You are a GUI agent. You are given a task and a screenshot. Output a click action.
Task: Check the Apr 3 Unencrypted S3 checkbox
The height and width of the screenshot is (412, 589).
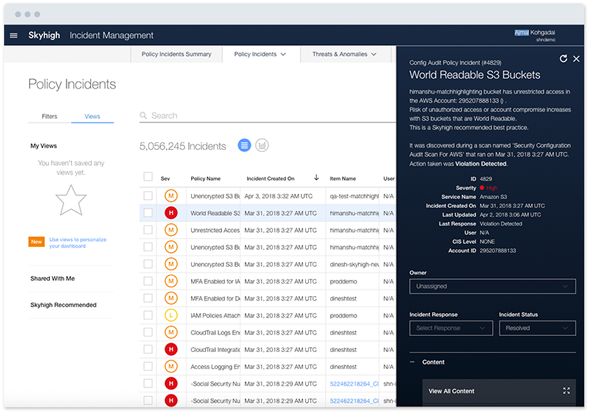148,196
